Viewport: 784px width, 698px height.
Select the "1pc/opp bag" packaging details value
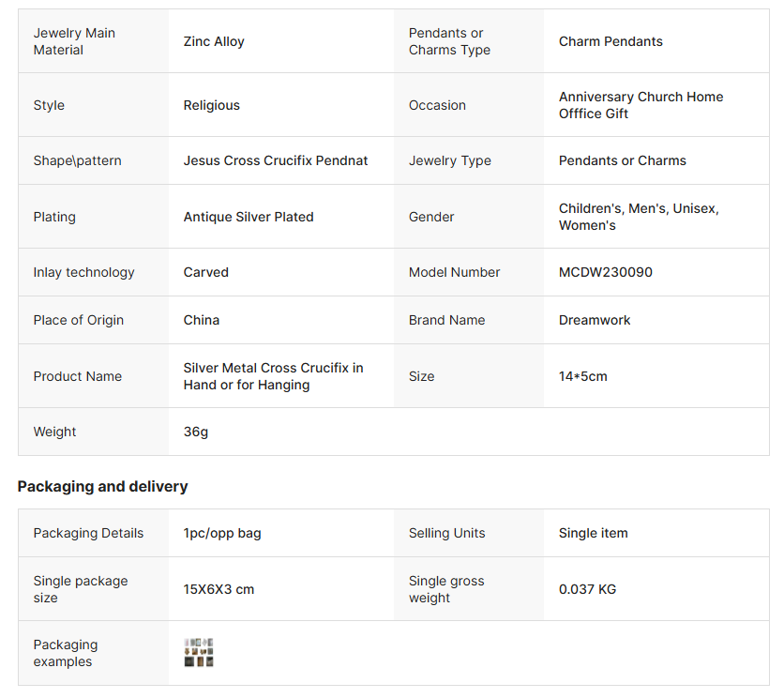(222, 533)
